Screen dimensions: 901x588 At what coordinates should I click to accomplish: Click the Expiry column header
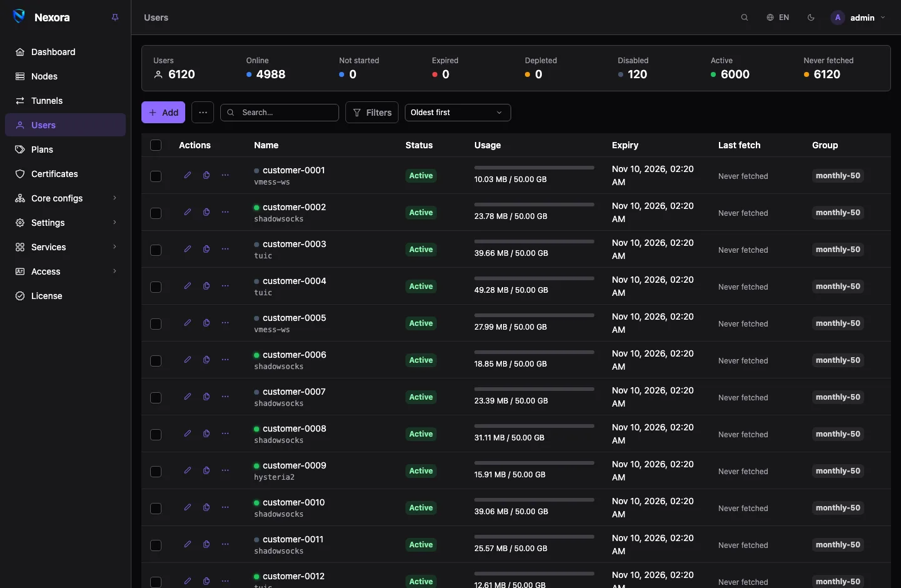tap(625, 145)
